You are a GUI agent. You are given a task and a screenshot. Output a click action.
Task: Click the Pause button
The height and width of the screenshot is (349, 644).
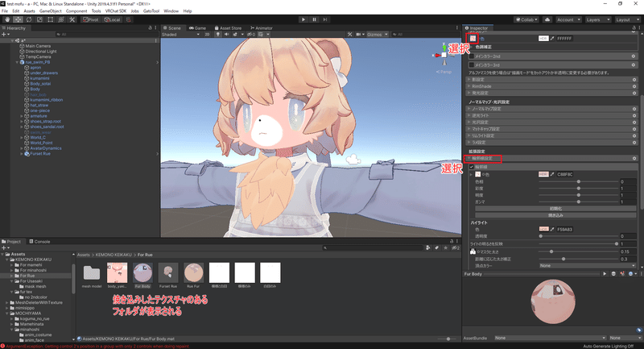point(314,19)
